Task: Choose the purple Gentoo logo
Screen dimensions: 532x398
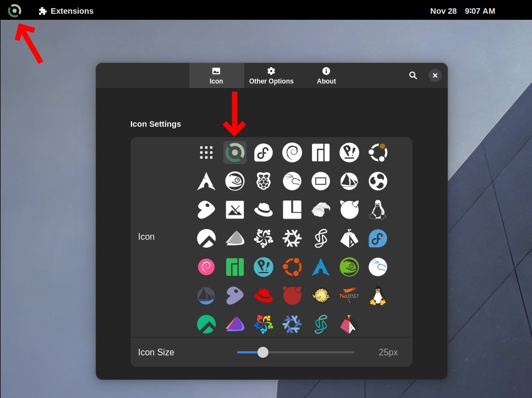Action: click(235, 296)
